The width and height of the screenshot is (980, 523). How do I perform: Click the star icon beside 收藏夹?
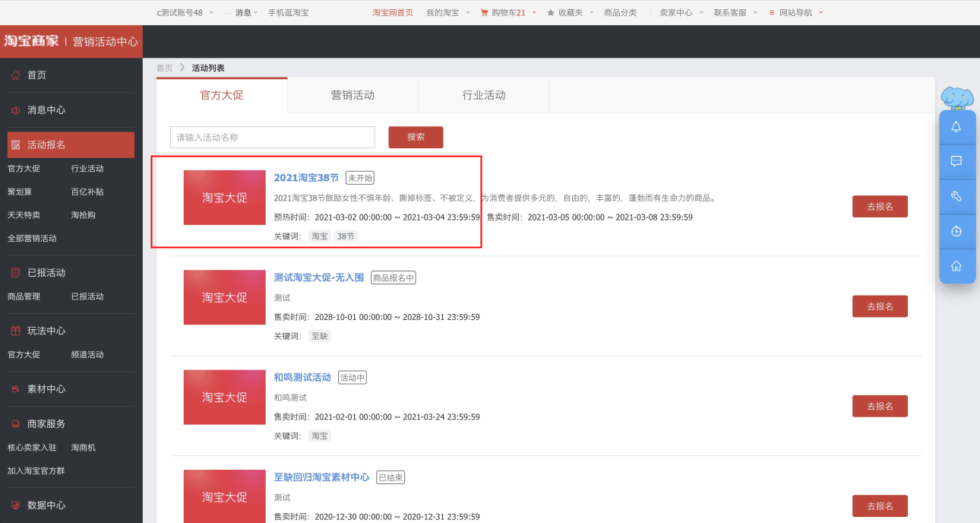click(x=551, y=12)
